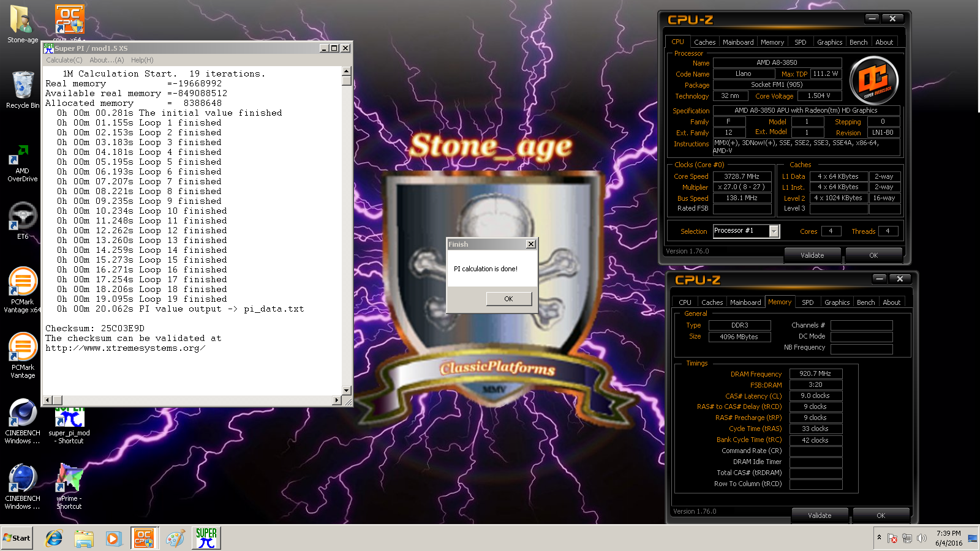Select About tab in top CPU-Z window
This screenshot has width=980, height=551.
pyautogui.click(x=884, y=42)
